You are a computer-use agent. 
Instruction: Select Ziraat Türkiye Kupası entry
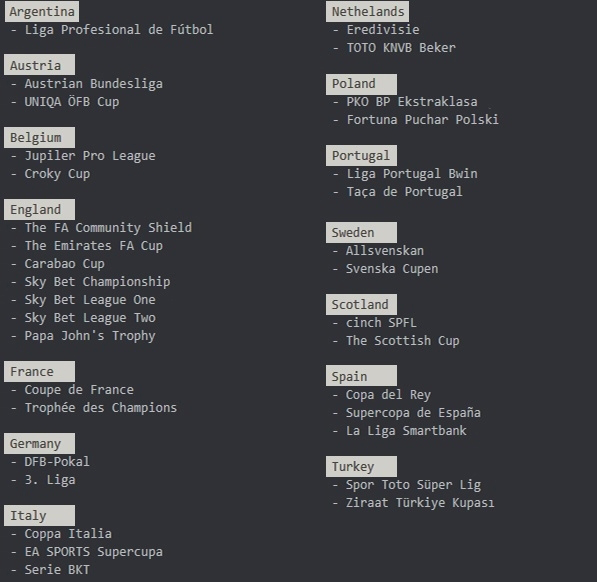click(420, 503)
